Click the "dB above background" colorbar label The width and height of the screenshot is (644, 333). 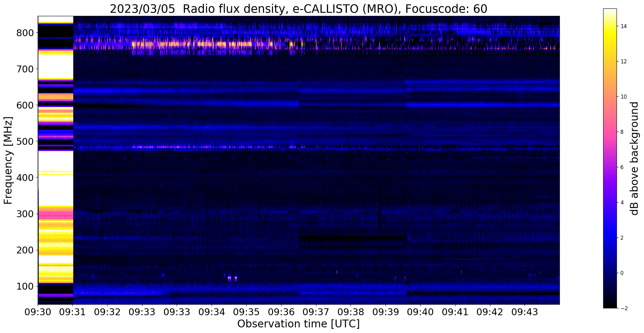pos(634,159)
